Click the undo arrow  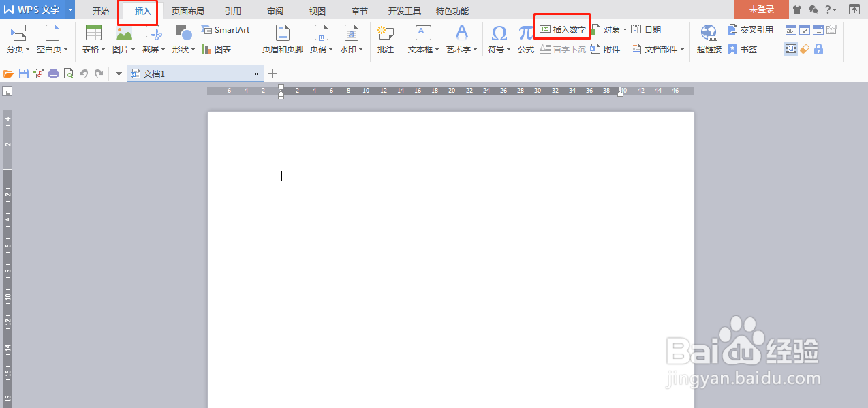pyautogui.click(x=84, y=74)
